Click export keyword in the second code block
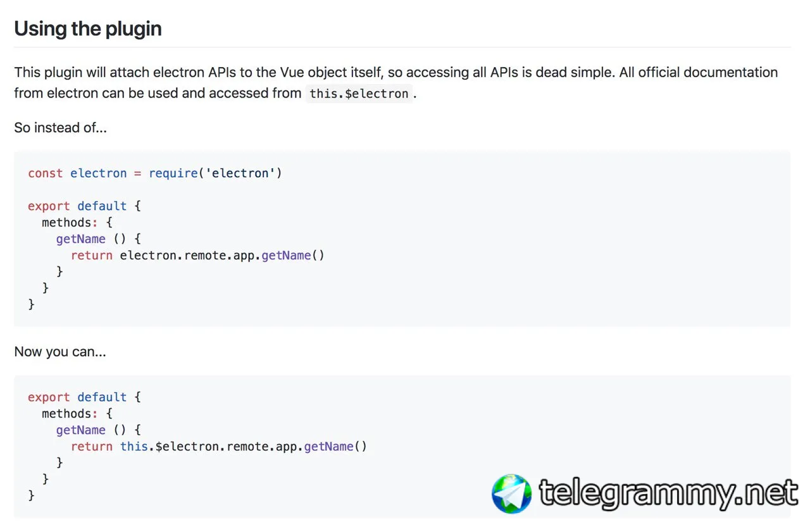This screenshot has height=532, width=810. pyautogui.click(x=49, y=397)
